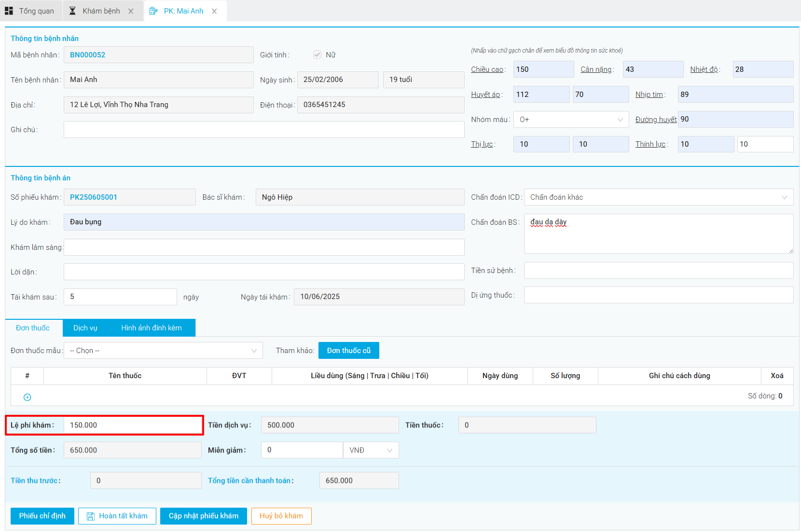Viewport: 801px width, 532px height.
Task: Click the Phiếu chỉ định button
Action: tap(42, 516)
